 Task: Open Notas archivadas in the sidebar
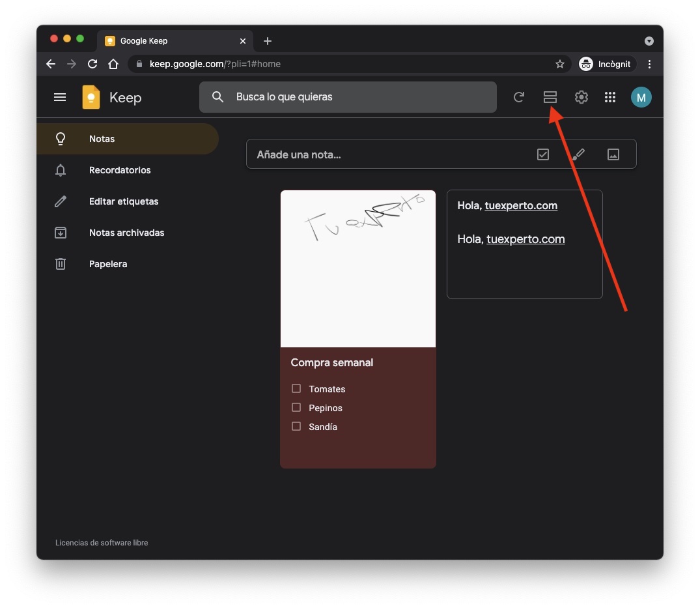click(x=126, y=233)
